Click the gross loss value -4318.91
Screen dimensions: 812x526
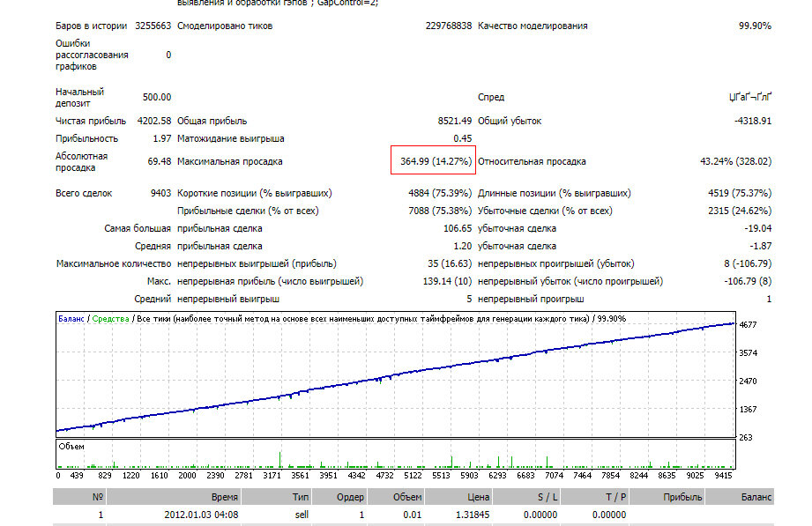pyautogui.click(x=752, y=121)
